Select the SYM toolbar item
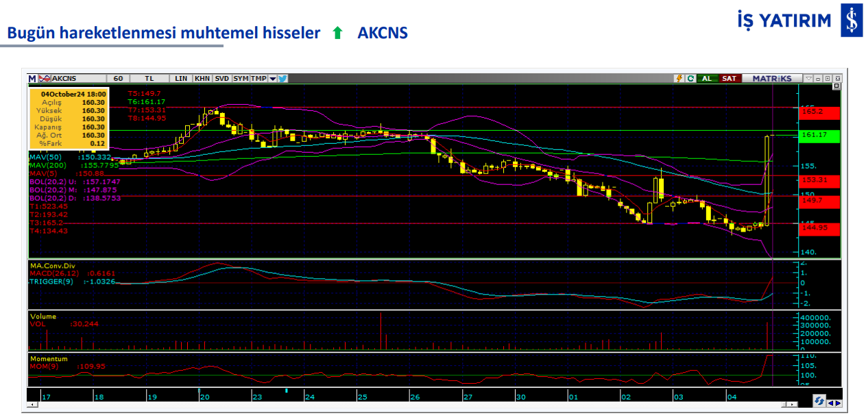 coord(241,78)
